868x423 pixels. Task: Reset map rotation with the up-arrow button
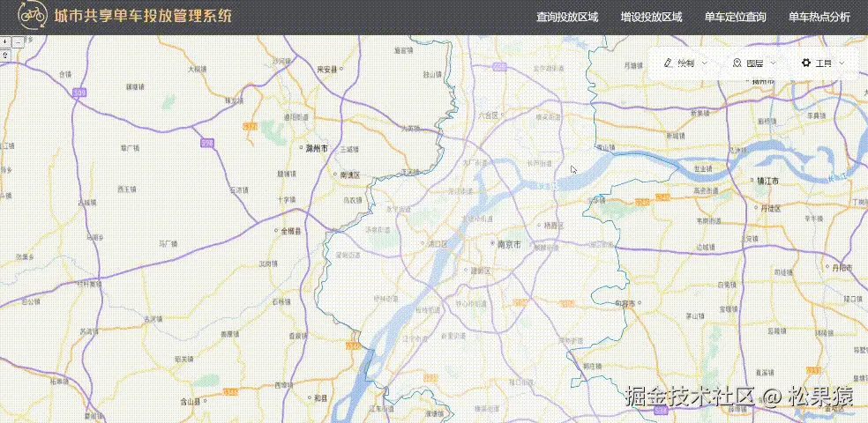(x=5, y=54)
